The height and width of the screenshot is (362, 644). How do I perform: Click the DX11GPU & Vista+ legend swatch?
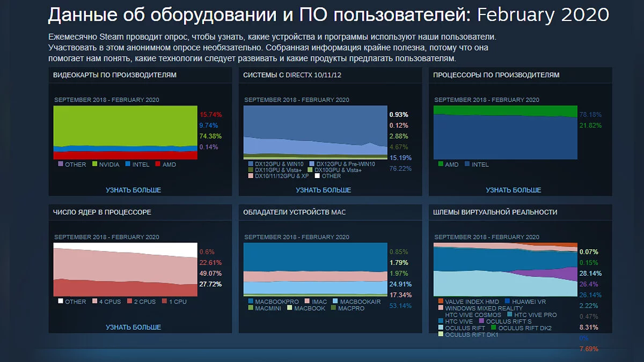click(x=250, y=169)
